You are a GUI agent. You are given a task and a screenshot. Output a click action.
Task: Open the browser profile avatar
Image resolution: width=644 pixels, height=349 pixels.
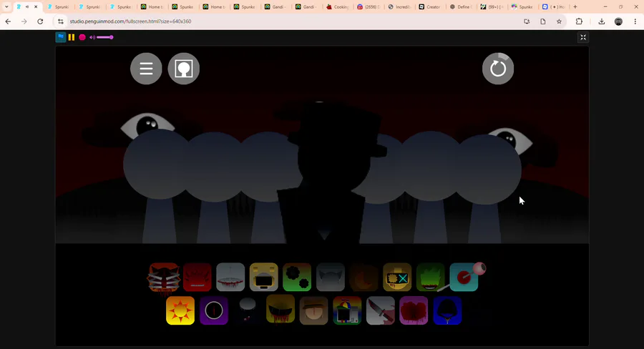pyautogui.click(x=618, y=21)
